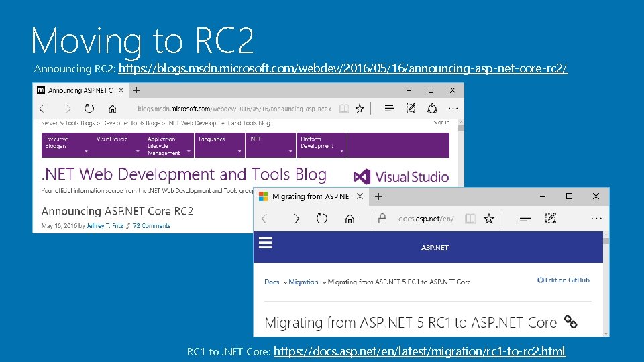
Task: Favorite the MSDN blog page with star
Action: (360, 109)
